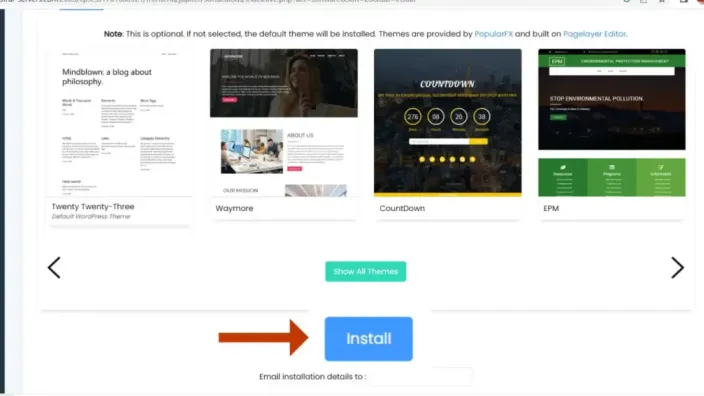
Task: Click the blue Install button
Action: pyautogui.click(x=368, y=339)
